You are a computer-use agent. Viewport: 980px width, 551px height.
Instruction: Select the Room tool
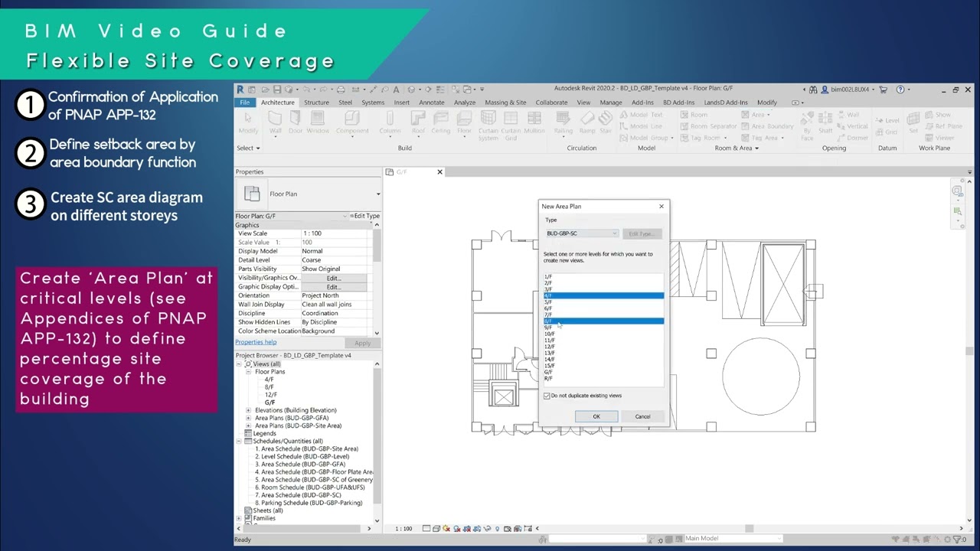(694, 115)
